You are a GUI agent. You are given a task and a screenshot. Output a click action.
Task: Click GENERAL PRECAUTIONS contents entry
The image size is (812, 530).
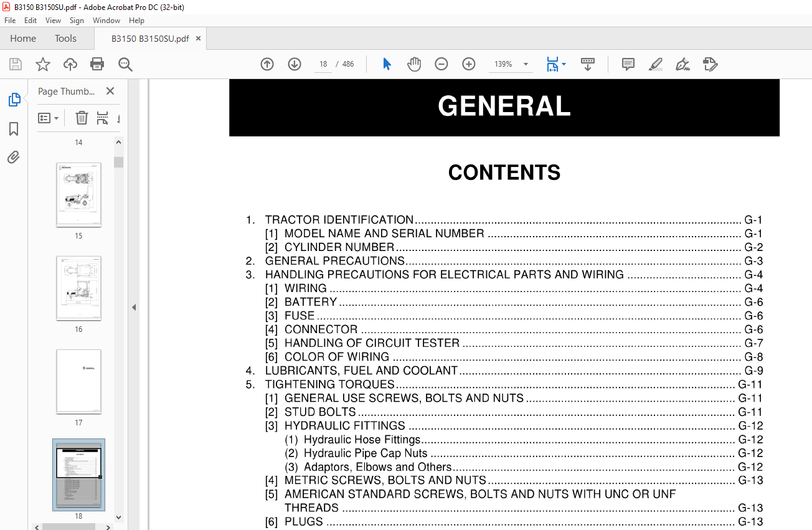coord(335,261)
